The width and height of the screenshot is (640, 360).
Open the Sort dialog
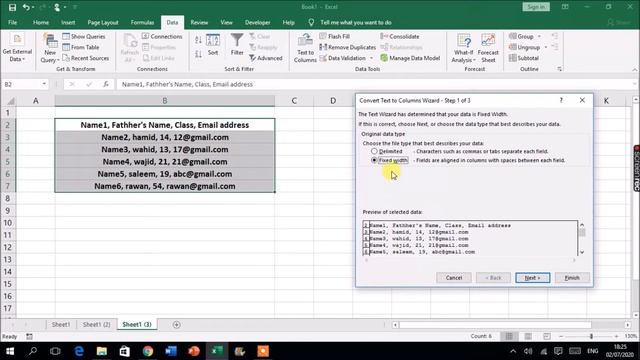213,45
